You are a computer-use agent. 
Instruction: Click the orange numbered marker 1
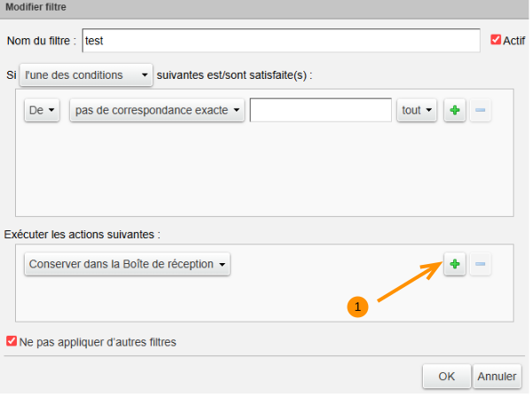coord(357,306)
